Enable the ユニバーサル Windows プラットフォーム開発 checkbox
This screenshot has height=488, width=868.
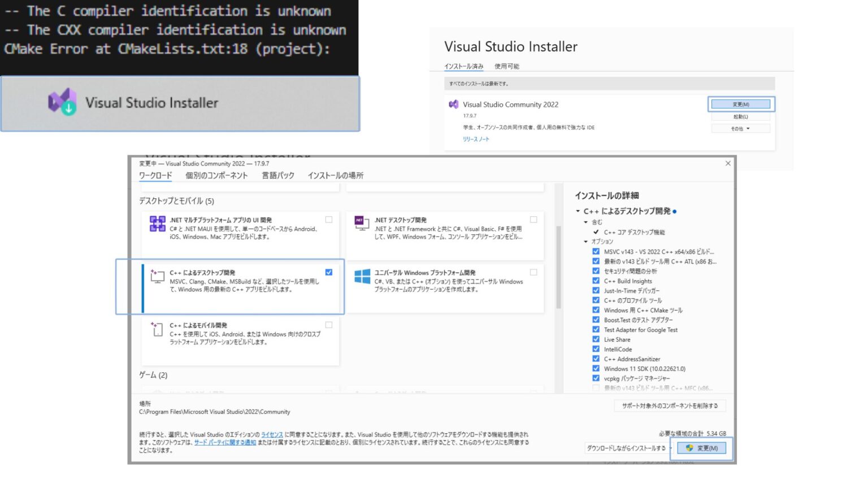tap(533, 272)
